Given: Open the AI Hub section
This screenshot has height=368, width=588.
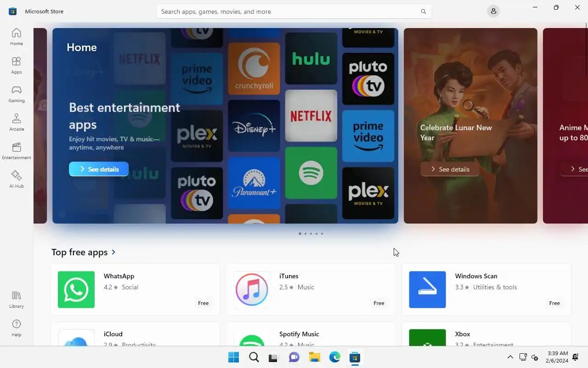Looking at the screenshot, I should (x=17, y=179).
